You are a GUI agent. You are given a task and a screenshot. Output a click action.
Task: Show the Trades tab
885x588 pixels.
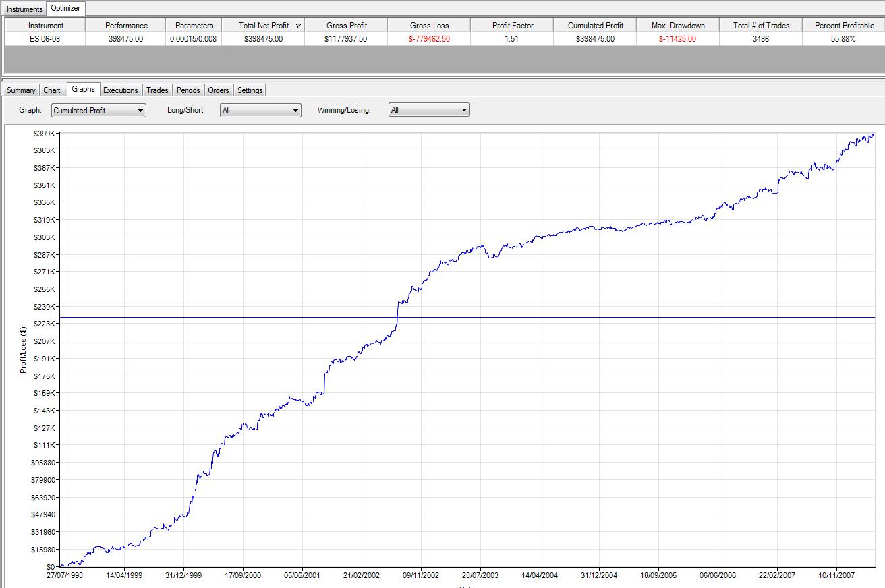pyautogui.click(x=157, y=90)
